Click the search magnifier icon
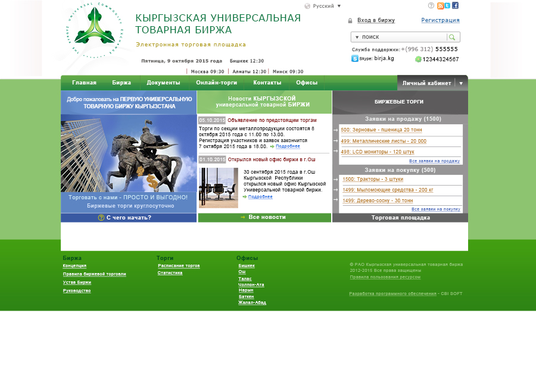 click(x=452, y=37)
